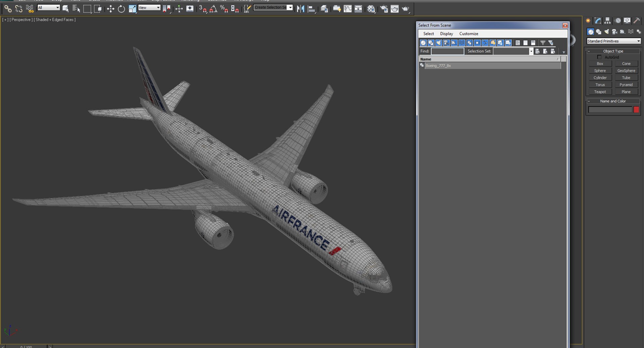Click the Align tool icon
Image resolution: width=644 pixels, height=348 pixels.
point(312,9)
